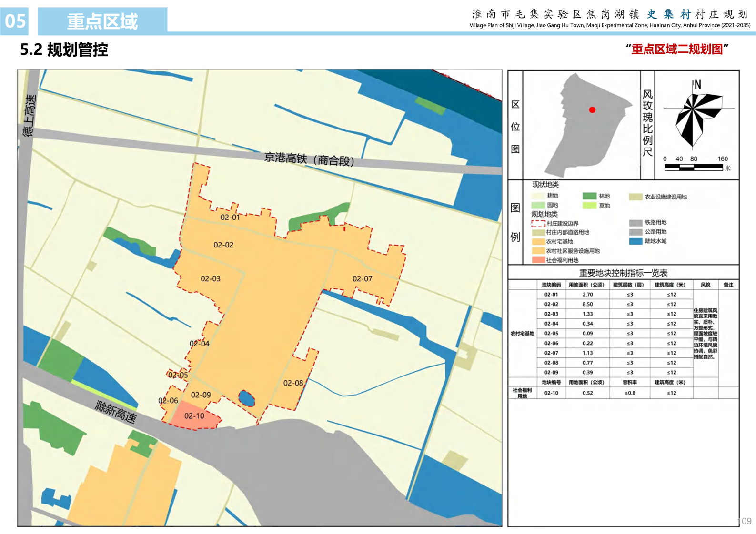756x534 pixels.
Task: Click the small blue pond inside the village area
Action: coord(246,398)
